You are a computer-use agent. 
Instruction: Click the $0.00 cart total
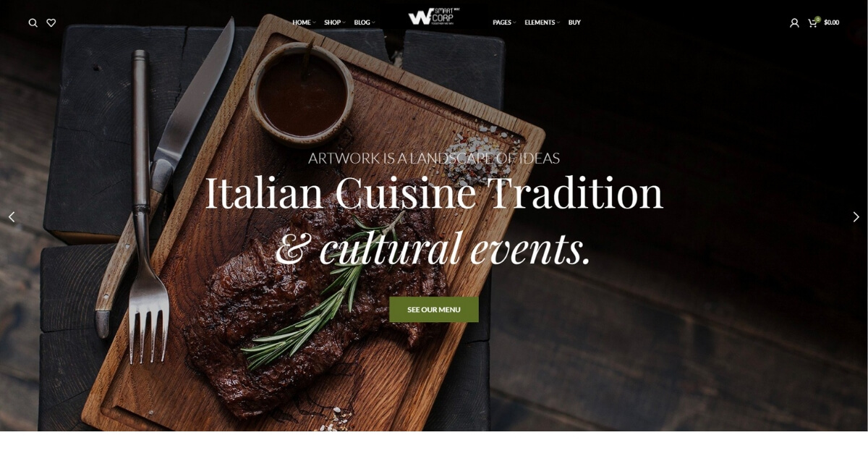click(832, 22)
